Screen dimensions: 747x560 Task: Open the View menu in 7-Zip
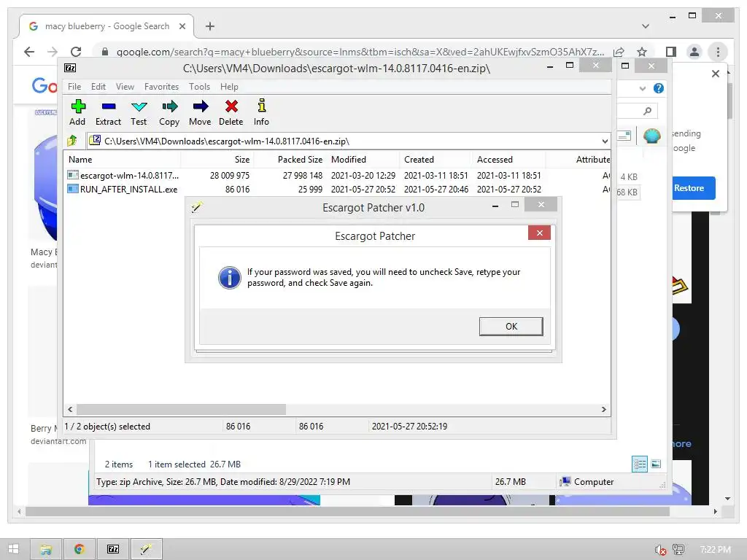click(125, 87)
